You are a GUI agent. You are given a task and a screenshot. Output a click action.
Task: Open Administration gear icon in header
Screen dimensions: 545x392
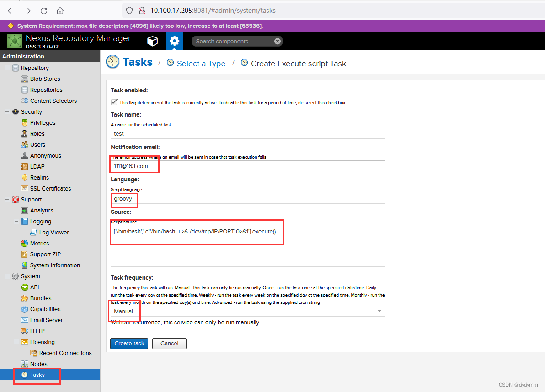click(x=174, y=41)
